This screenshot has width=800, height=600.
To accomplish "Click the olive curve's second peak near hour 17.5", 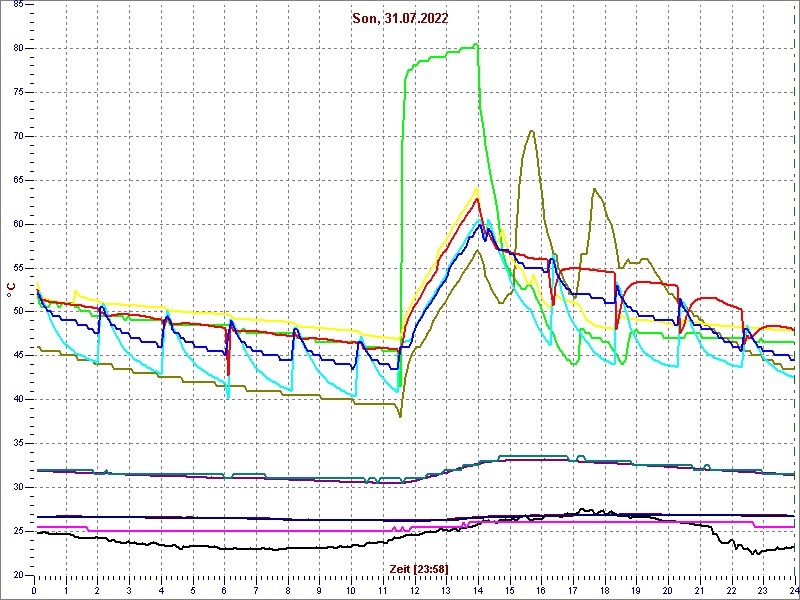I will click(x=594, y=189).
